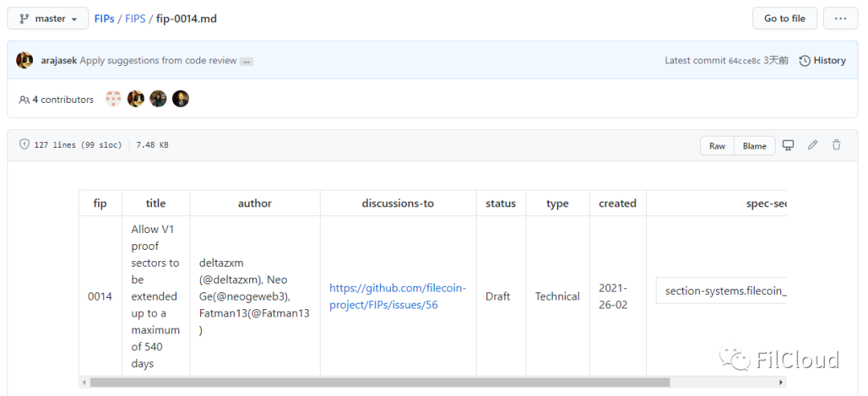
Task: Click the 'discussions-to' column header
Action: tap(398, 203)
